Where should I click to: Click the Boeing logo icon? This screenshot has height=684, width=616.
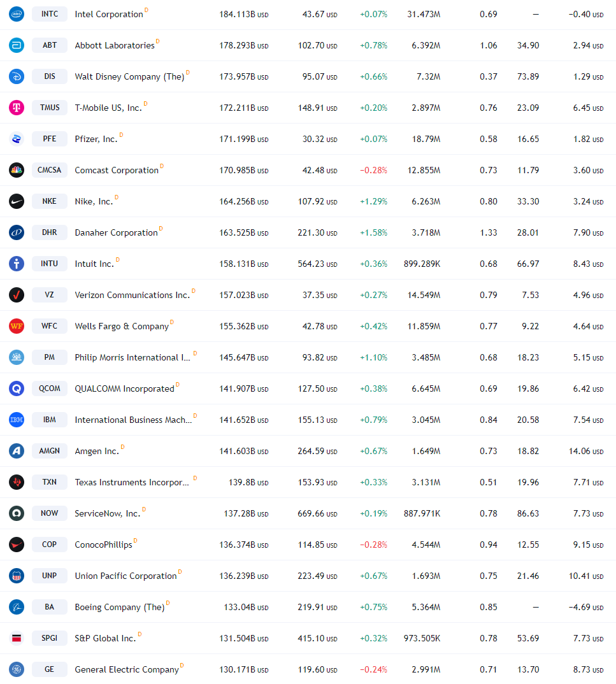tap(17, 607)
